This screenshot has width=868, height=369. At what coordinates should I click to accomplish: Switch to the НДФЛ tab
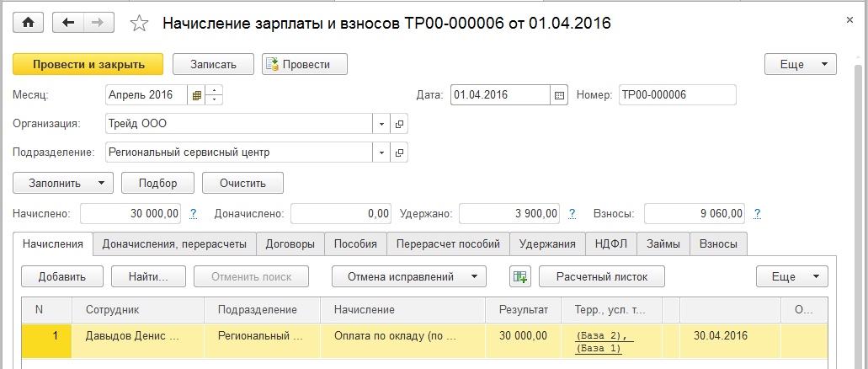tap(612, 243)
